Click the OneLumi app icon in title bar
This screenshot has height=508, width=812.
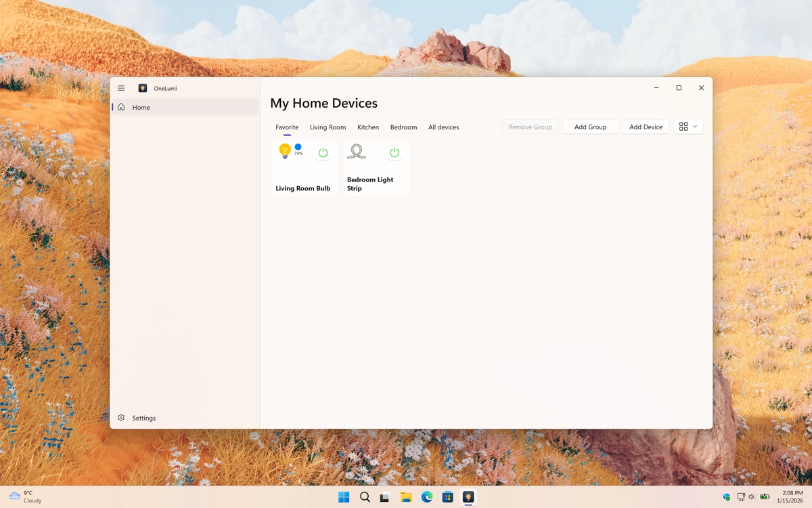click(x=142, y=87)
